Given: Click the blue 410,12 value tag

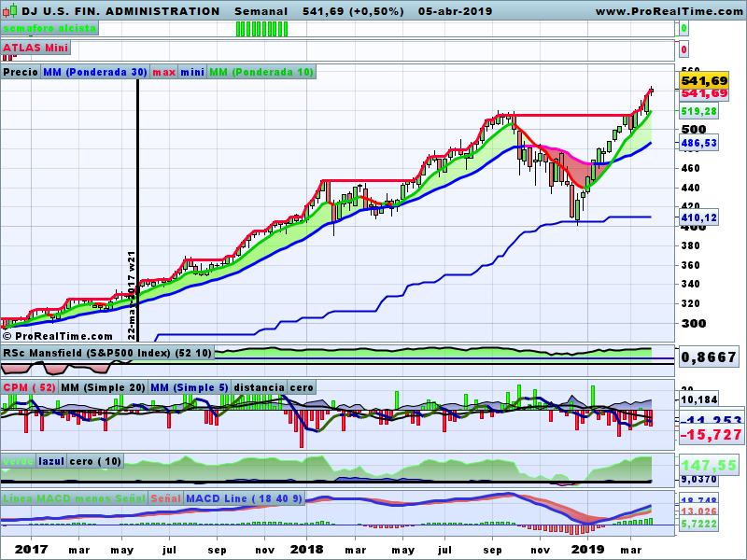Looking at the screenshot, I should [x=698, y=217].
